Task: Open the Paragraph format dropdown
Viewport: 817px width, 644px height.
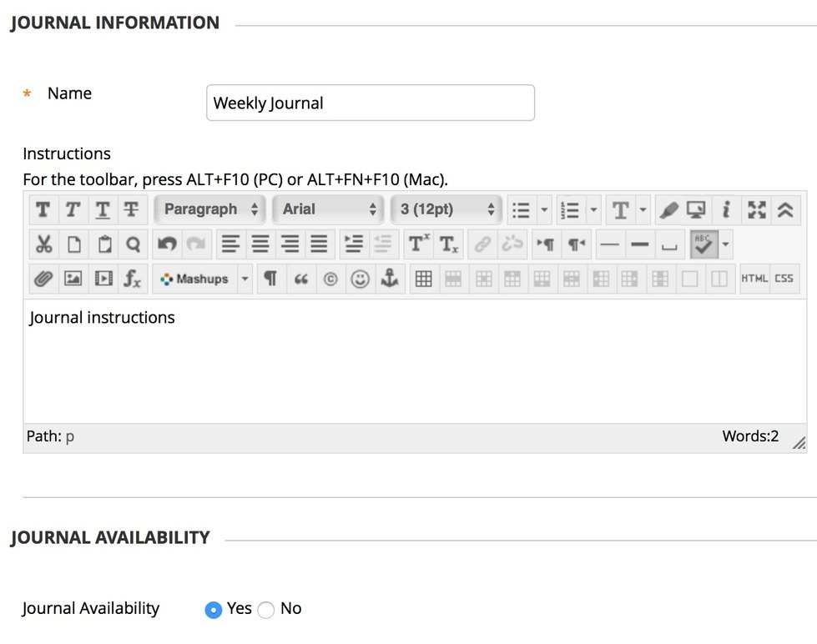Action: click(x=210, y=209)
